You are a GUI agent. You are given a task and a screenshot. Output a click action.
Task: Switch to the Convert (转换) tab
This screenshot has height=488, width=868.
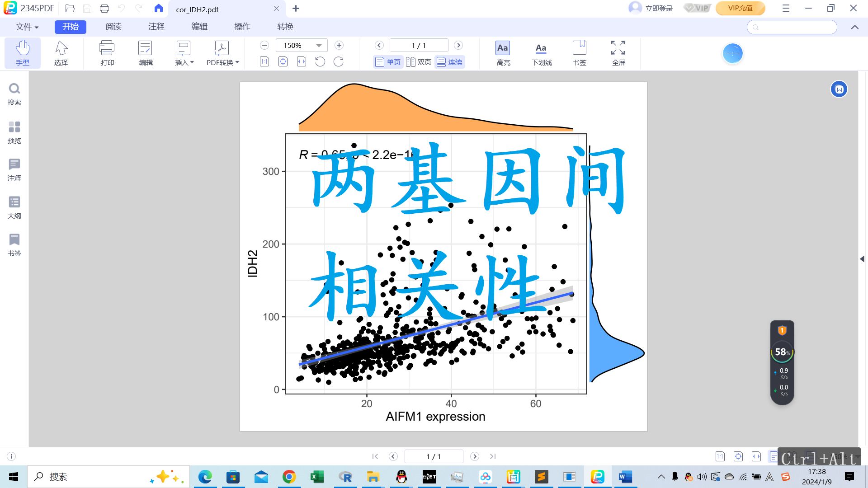(x=285, y=27)
